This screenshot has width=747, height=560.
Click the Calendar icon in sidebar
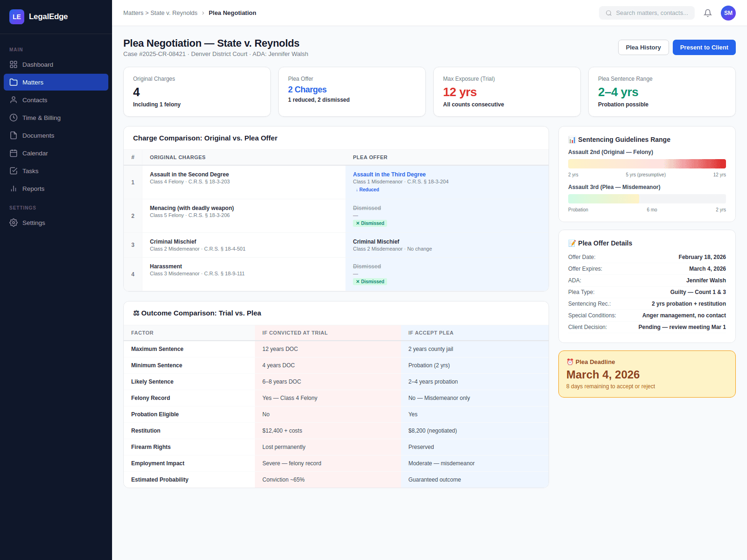(x=14, y=153)
